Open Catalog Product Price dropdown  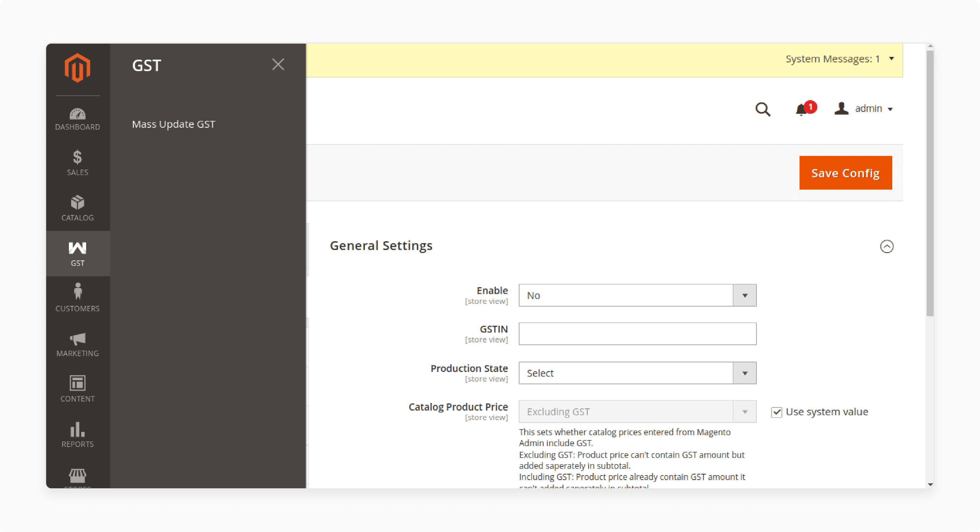[637, 411]
